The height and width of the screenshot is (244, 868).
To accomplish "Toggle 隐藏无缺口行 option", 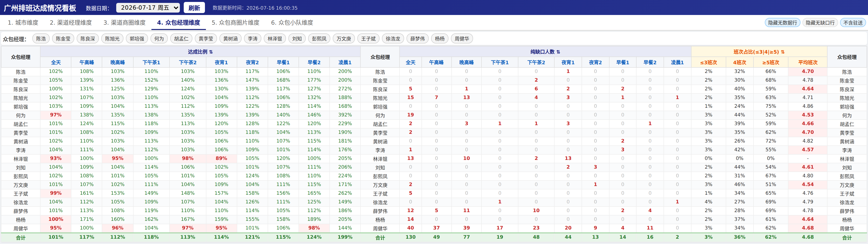I will tap(820, 23).
